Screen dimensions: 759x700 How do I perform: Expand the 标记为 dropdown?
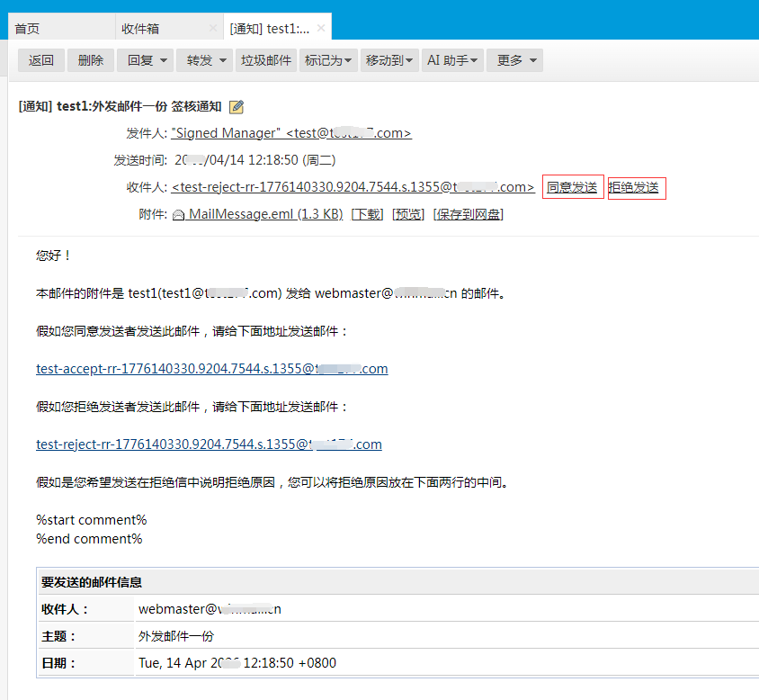point(328,61)
